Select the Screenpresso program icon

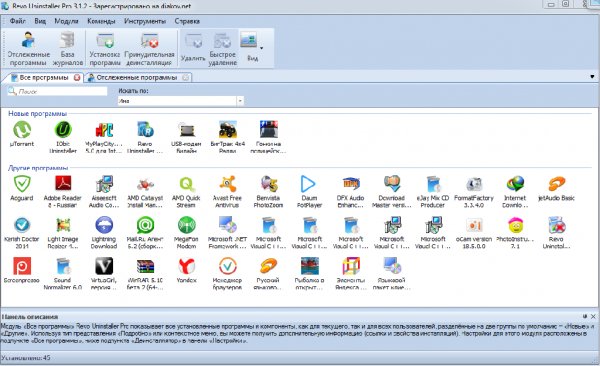(22, 266)
